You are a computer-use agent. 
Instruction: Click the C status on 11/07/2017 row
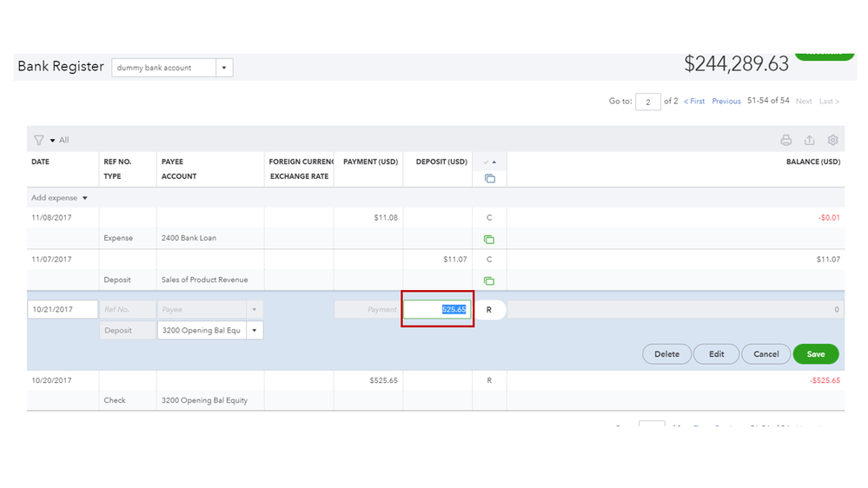489,259
